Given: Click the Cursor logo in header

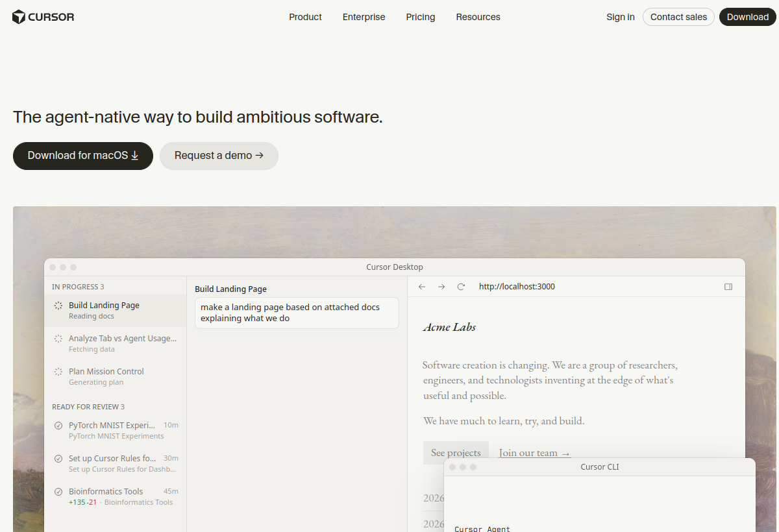Looking at the screenshot, I should pyautogui.click(x=43, y=17).
